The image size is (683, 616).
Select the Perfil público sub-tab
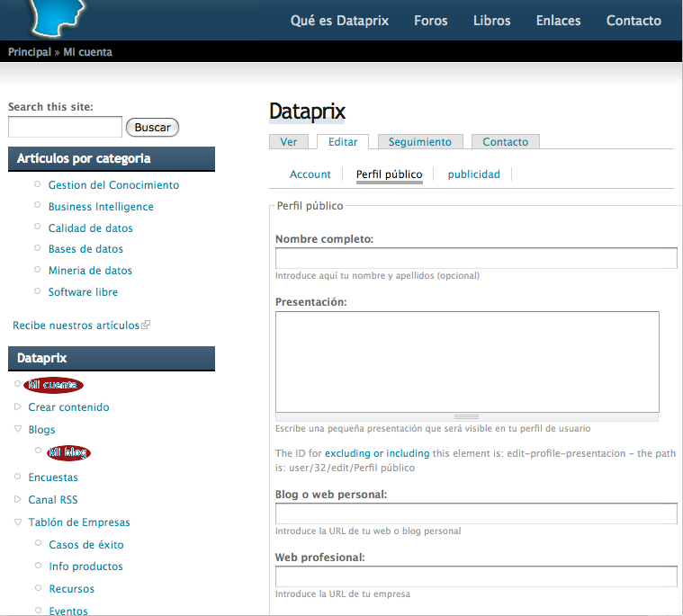[389, 174]
